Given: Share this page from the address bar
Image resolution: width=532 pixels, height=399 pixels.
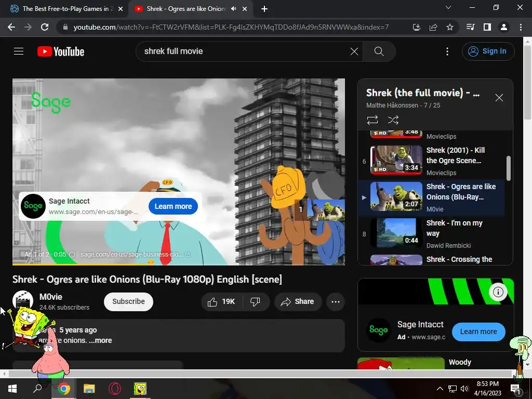Looking at the screenshot, I should tap(433, 27).
